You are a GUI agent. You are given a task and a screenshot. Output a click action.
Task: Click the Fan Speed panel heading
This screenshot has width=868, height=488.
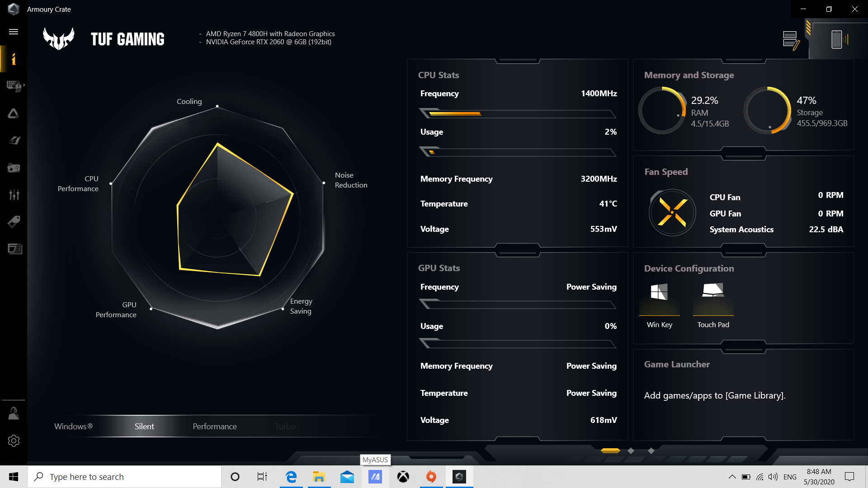[x=666, y=172]
